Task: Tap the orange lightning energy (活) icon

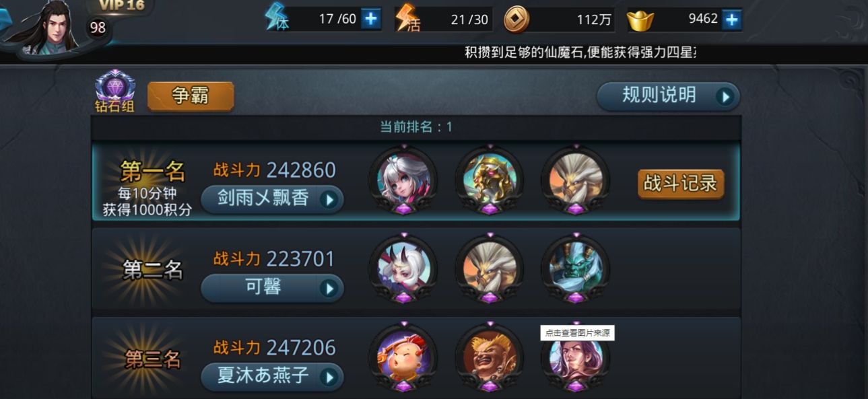Action: 408,18
